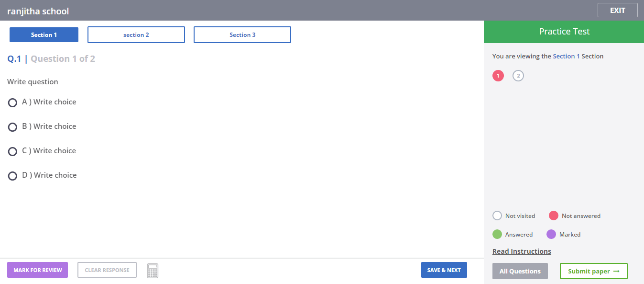The height and width of the screenshot is (284, 644).
Task: Go to question 1 in palette
Action: coord(498,76)
